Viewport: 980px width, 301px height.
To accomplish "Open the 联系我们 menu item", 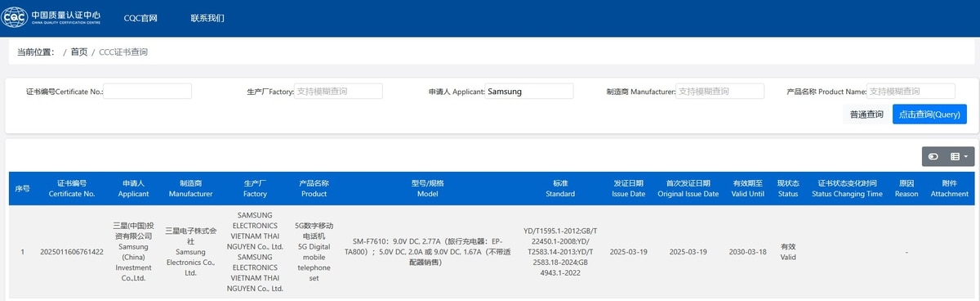I will [207, 18].
